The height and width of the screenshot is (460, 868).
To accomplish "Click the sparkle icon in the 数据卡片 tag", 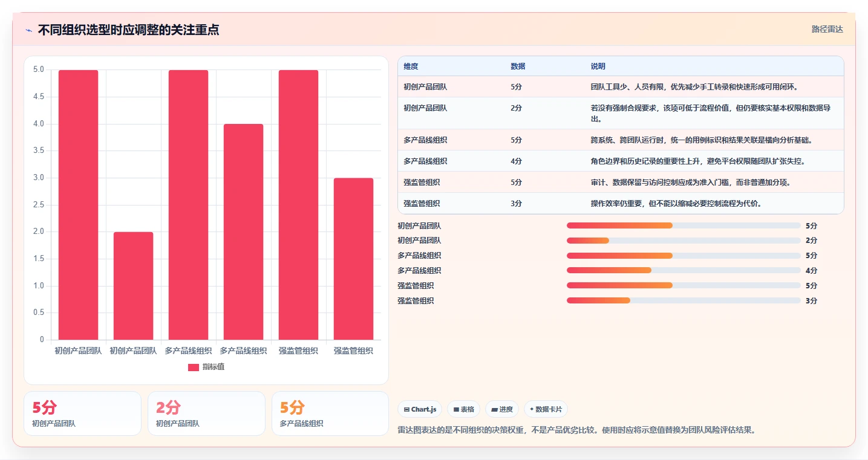I will [x=532, y=409].
